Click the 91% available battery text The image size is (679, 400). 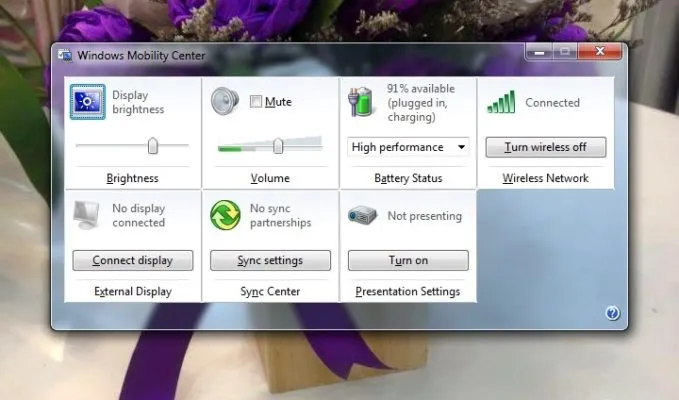[420, 103]
